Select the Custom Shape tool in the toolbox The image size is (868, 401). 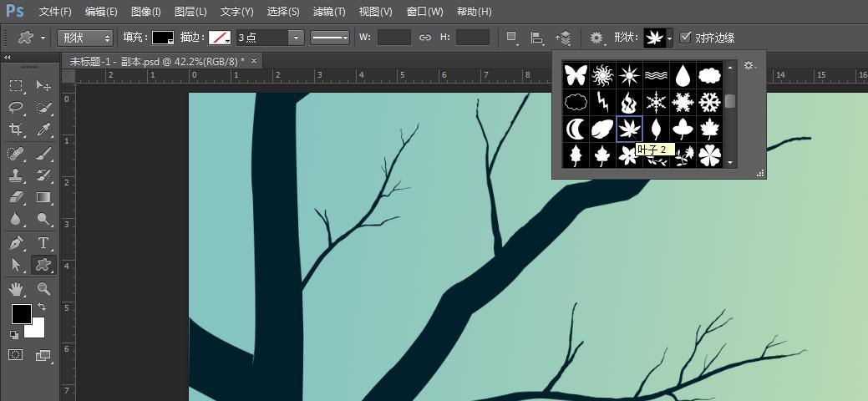pos(43,266)
